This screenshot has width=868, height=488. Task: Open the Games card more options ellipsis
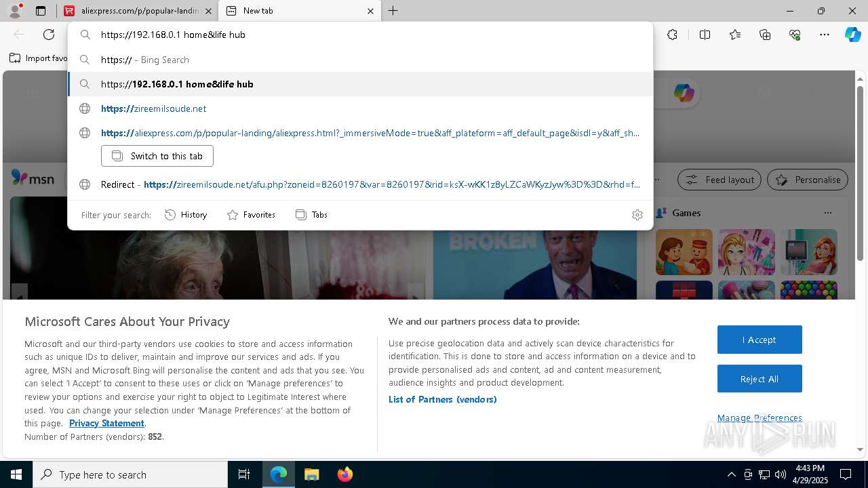[x=827, y=213]
